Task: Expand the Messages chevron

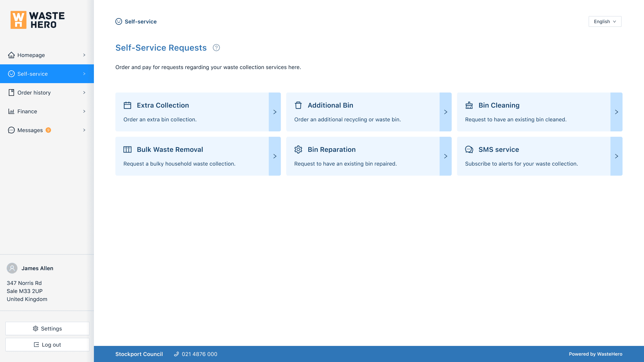Action: 84,130
